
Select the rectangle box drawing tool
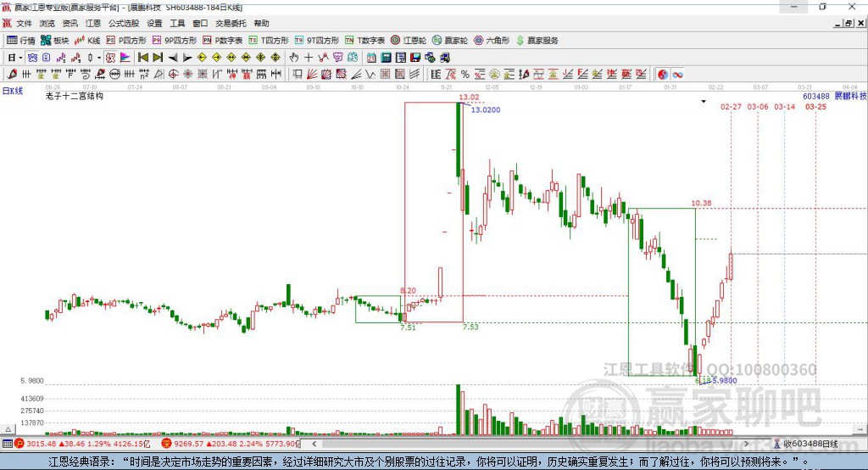click(x=297, y=75)
